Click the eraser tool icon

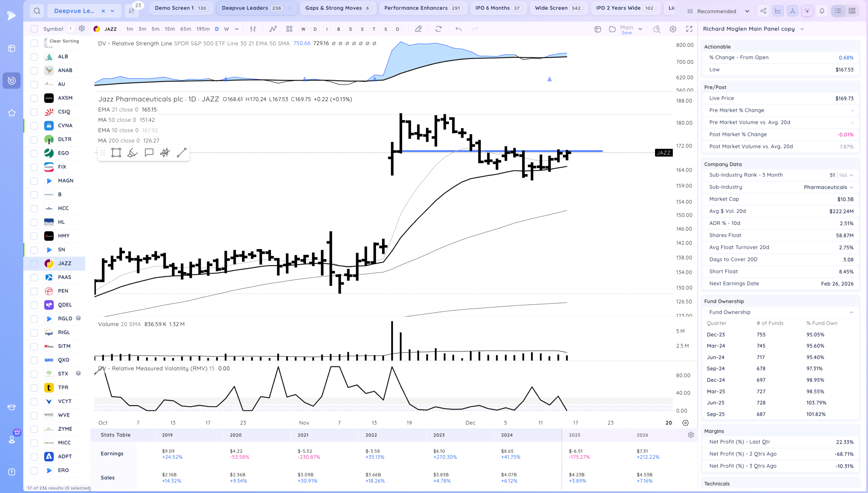(418, 29)
